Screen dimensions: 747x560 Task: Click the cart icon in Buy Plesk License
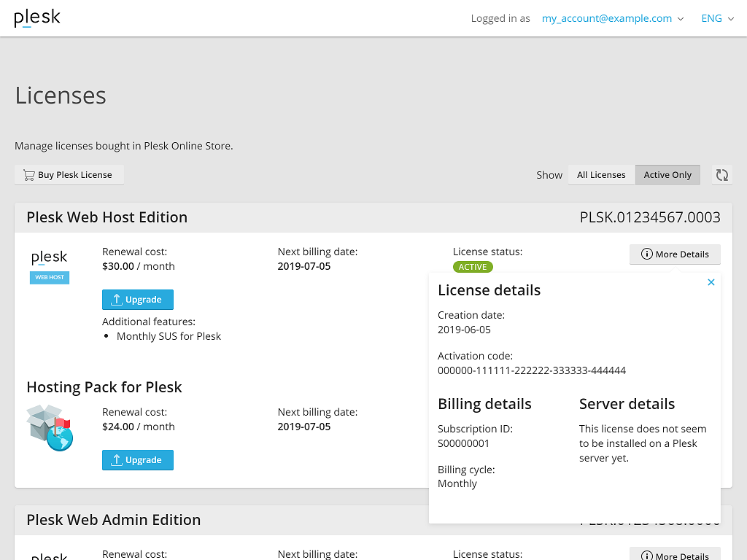click(x=29, y=175)
